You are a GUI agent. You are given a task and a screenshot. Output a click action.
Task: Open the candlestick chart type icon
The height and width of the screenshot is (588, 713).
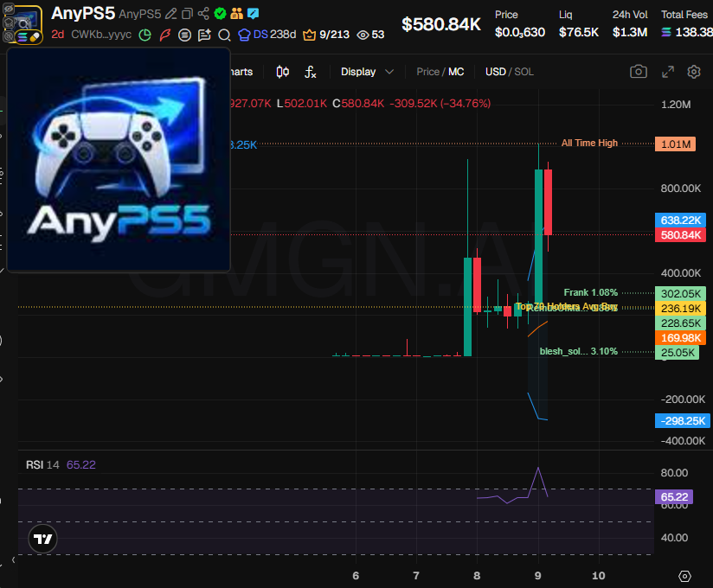click(283, 72)
